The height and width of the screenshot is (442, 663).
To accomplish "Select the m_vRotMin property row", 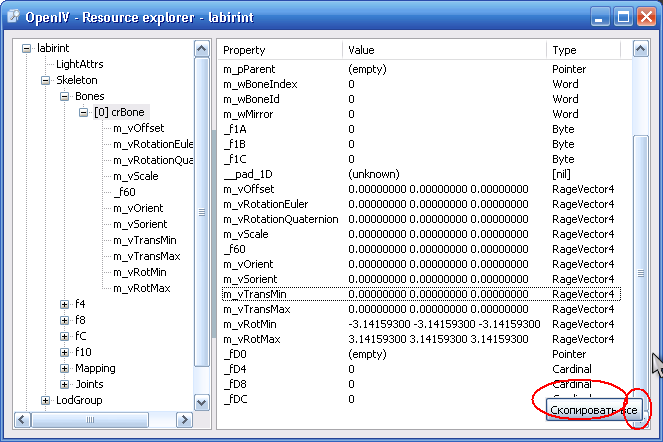I will tap(252, 324).
